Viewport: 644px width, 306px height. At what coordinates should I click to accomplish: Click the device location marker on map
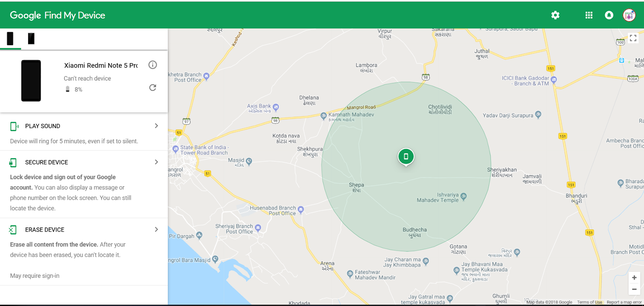pyautogui.click(x=406, y=157)
